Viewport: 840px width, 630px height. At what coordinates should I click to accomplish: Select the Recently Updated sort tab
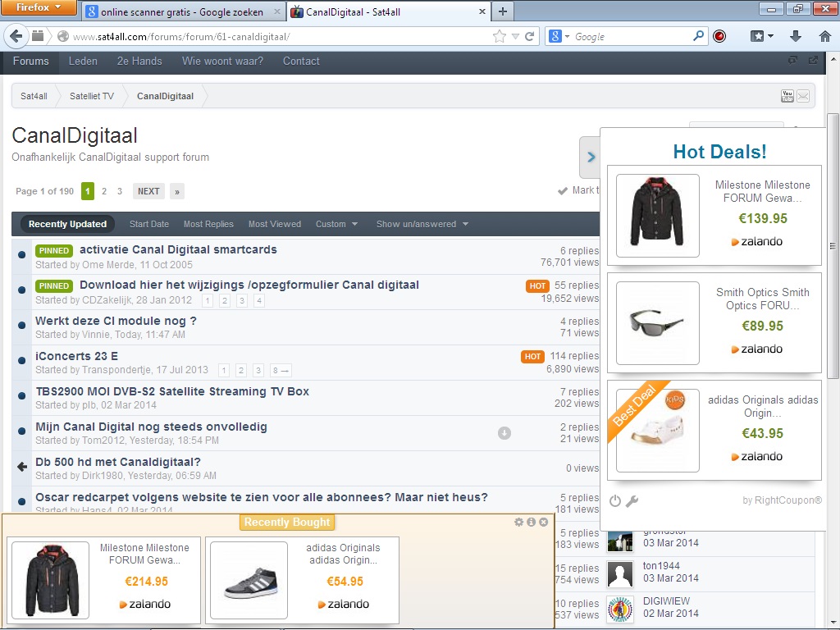[67, 224]
